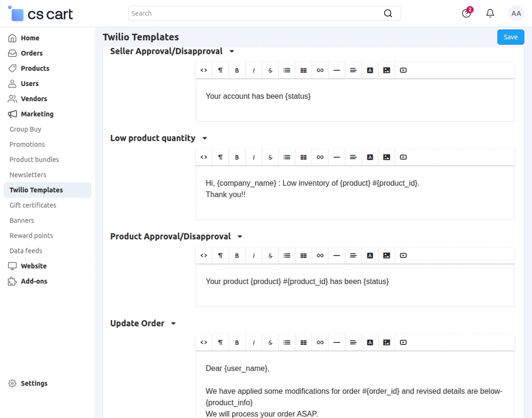
Task: Open the notifications bell
Action: (x=490, y=13)
